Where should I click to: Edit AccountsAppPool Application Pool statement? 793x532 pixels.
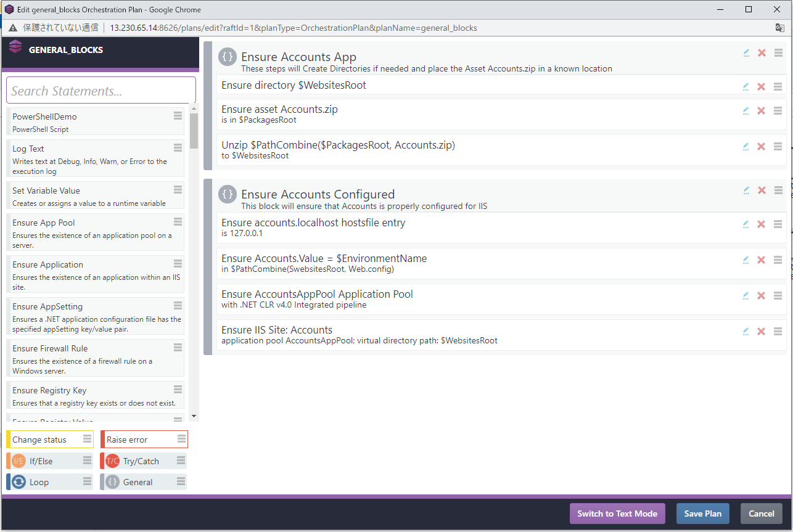click(746, 296)
